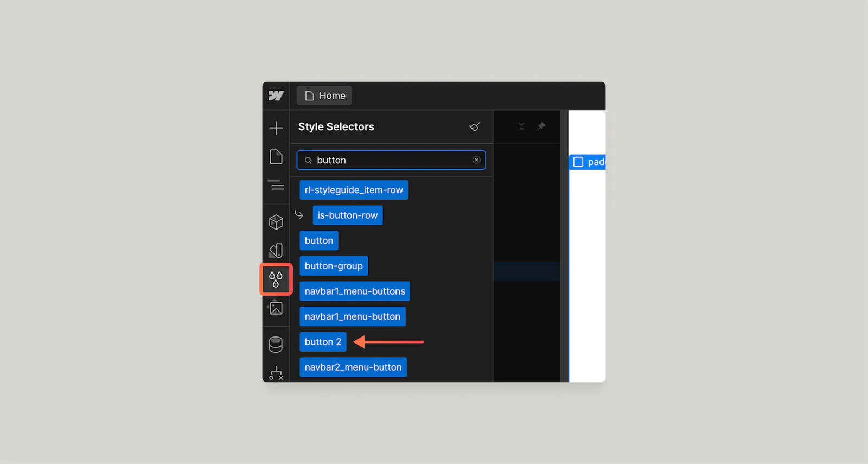
Task: Click the magnifier icon in the search box
Action: [x=308, y=160]
